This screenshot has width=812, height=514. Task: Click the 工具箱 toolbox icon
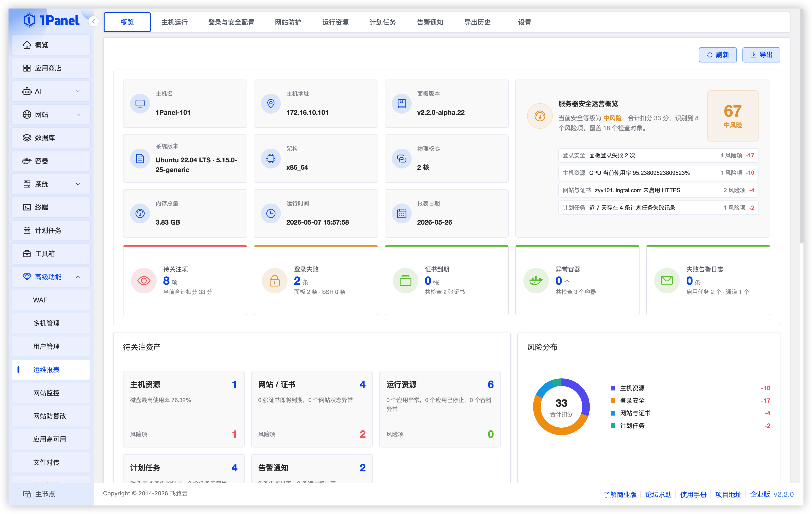27,254
